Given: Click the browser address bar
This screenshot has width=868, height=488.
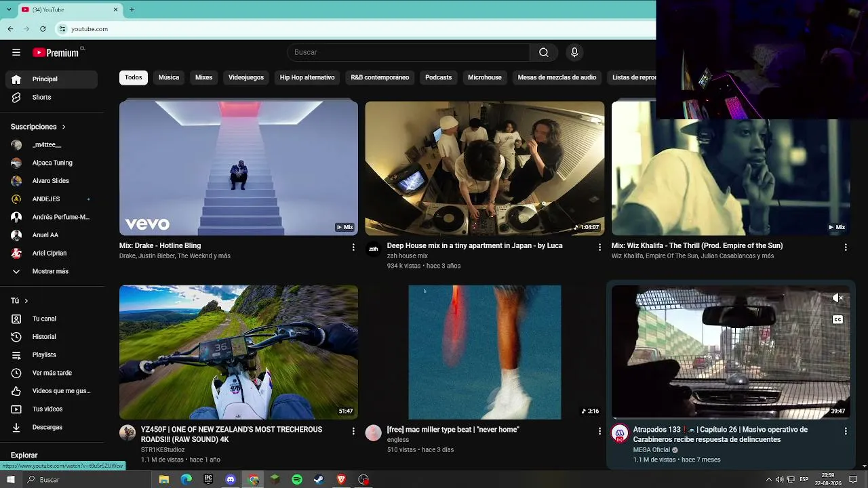Looking at the screenshot, I should (355, 29).
